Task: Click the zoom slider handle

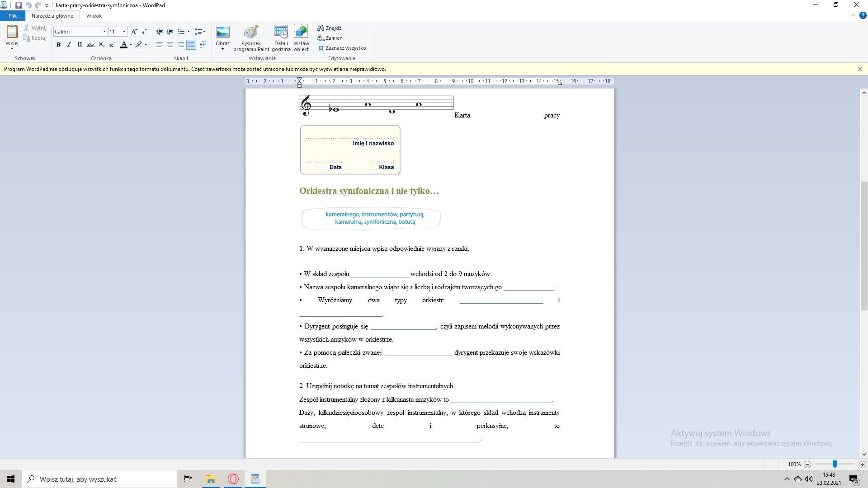Action: [835, 465]
